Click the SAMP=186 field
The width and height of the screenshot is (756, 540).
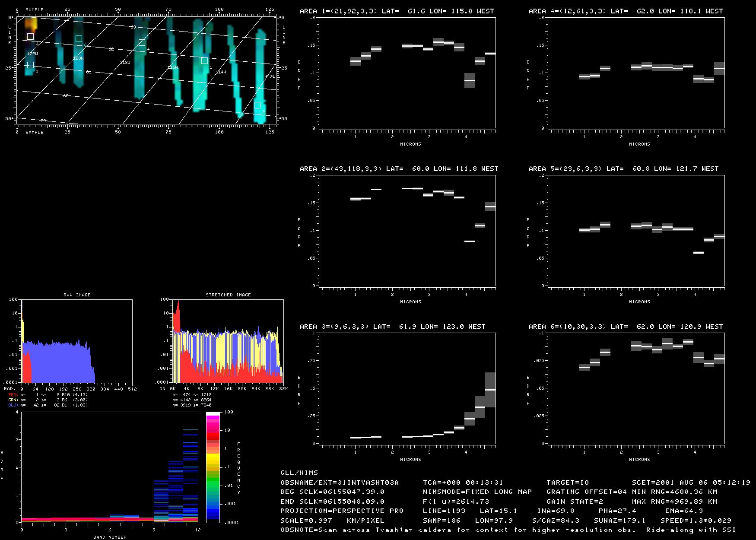pyautogui.click(x=442, y=521)
